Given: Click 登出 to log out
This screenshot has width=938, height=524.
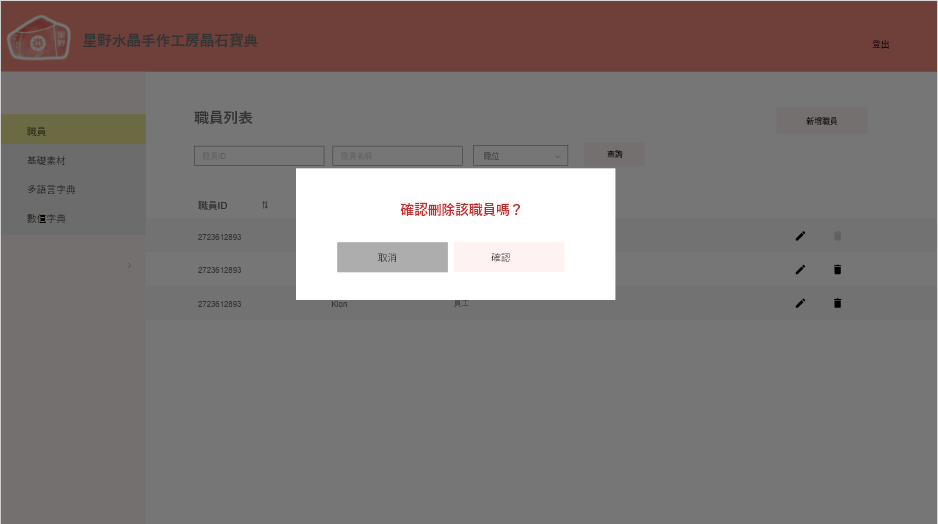Looking at the screenshot, I should click(880, 44).
